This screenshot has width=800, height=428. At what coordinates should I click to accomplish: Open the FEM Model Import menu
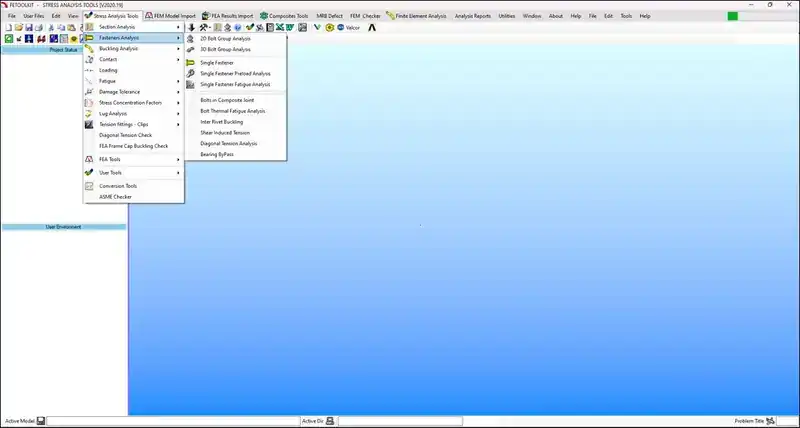pyautogui.click(x=170, y=16)
